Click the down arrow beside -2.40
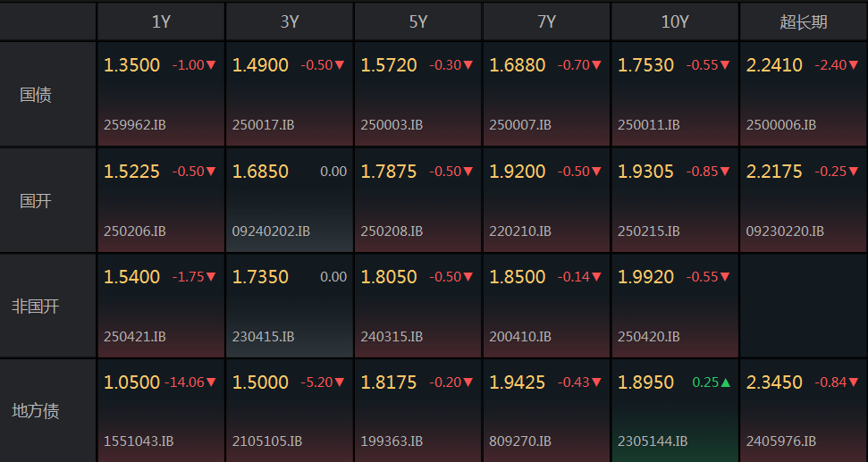Viewport: 868px width, 462px height. tap(854, 65)
